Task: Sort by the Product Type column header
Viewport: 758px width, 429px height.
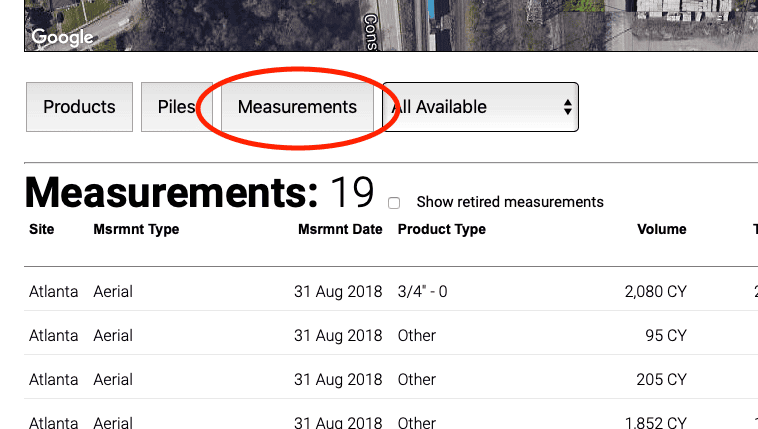Action: click(441, 229)
